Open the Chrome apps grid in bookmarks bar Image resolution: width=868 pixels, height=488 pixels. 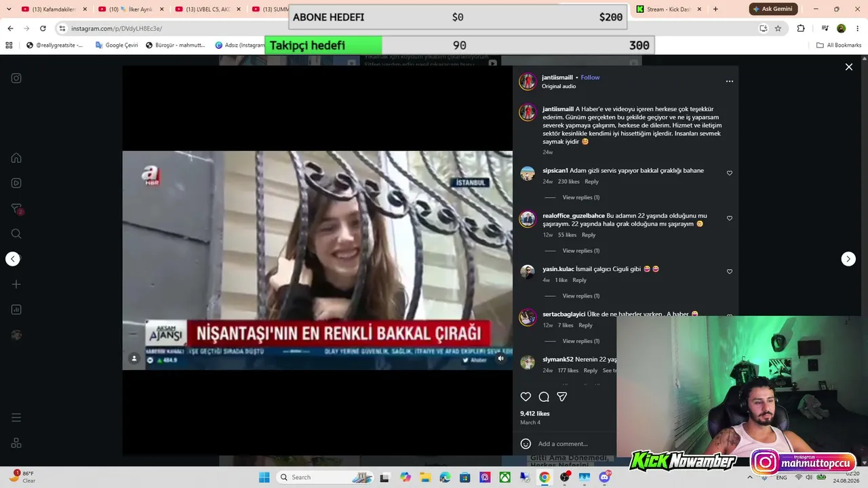pos(9,45)
